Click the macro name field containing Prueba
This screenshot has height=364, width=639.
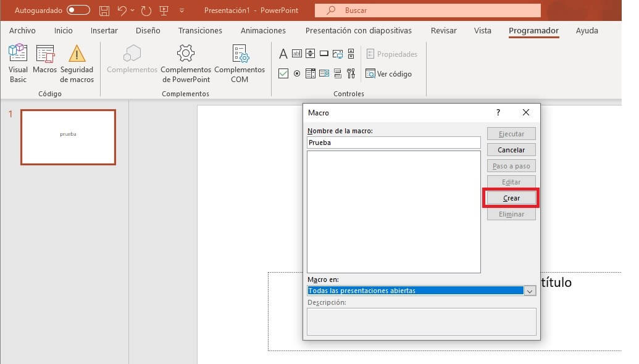(x=394, y=143)
